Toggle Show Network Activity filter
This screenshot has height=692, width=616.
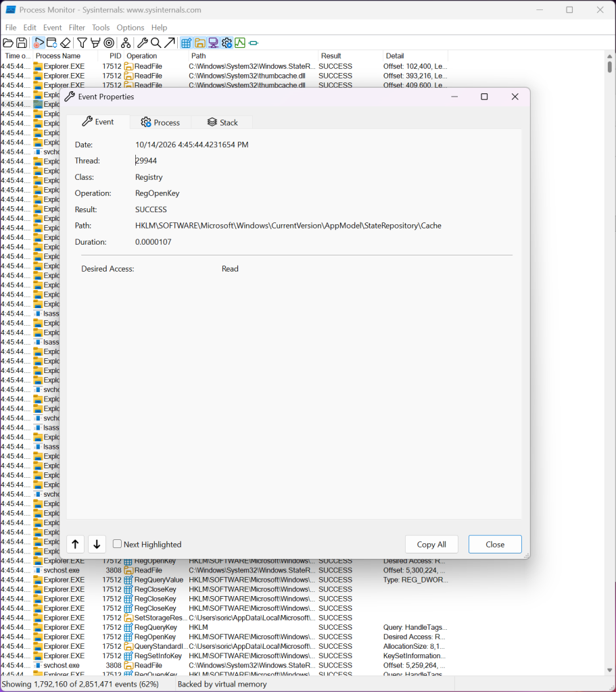tap(213, 43)
